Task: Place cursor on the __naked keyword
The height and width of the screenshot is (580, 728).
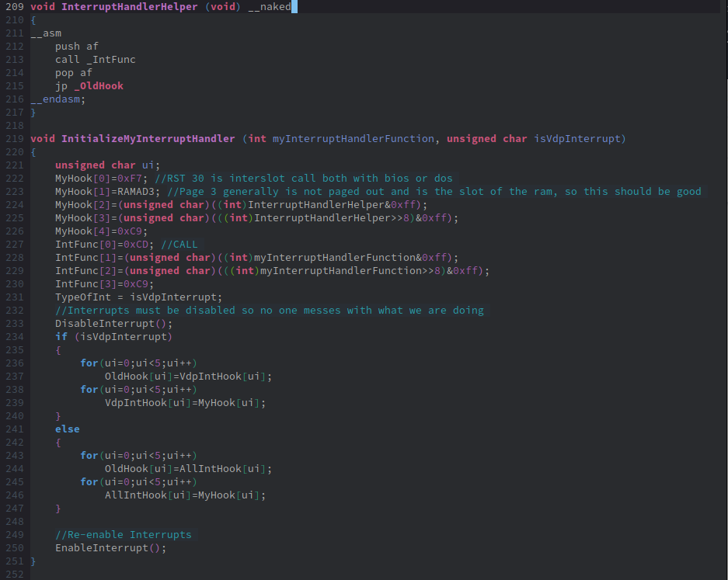Action: (x=270, y=7)
